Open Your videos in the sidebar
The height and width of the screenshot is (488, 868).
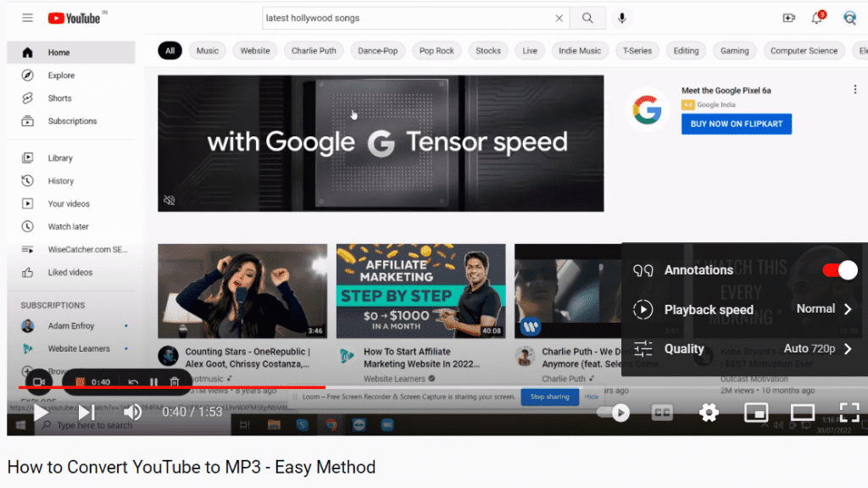coord(71,203)
